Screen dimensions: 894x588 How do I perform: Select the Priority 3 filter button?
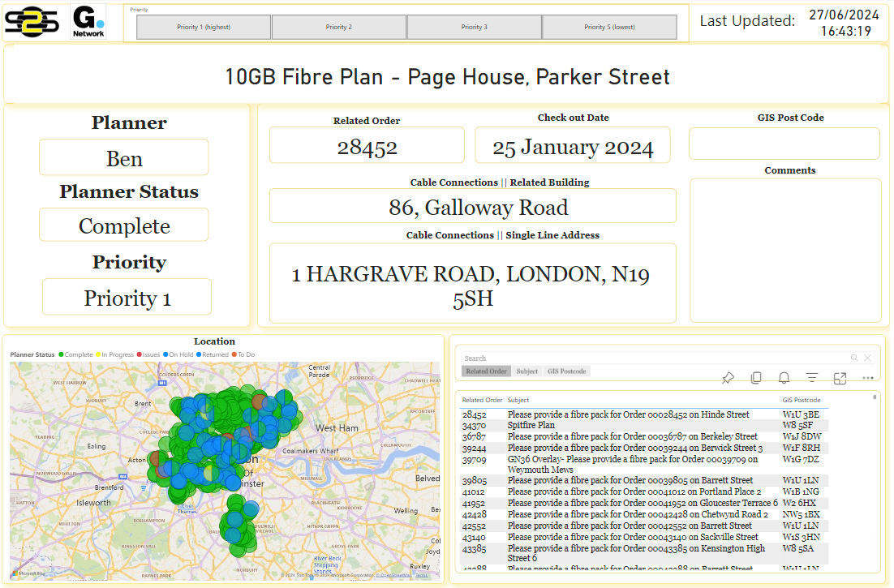pos(474,27)
